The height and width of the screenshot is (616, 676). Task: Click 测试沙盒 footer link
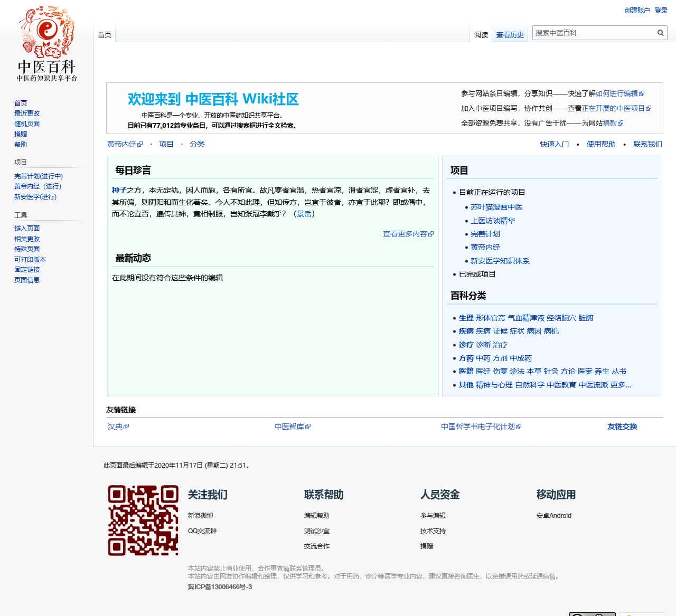317,531
